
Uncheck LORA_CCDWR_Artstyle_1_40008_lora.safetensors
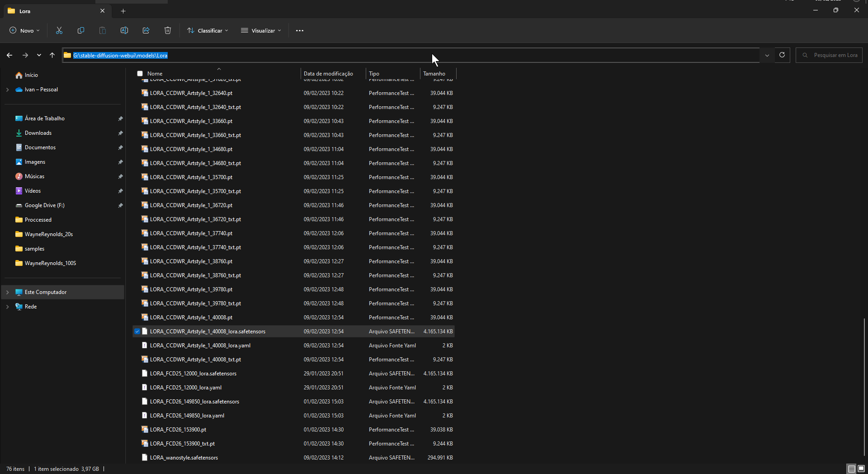coord(137,332)
